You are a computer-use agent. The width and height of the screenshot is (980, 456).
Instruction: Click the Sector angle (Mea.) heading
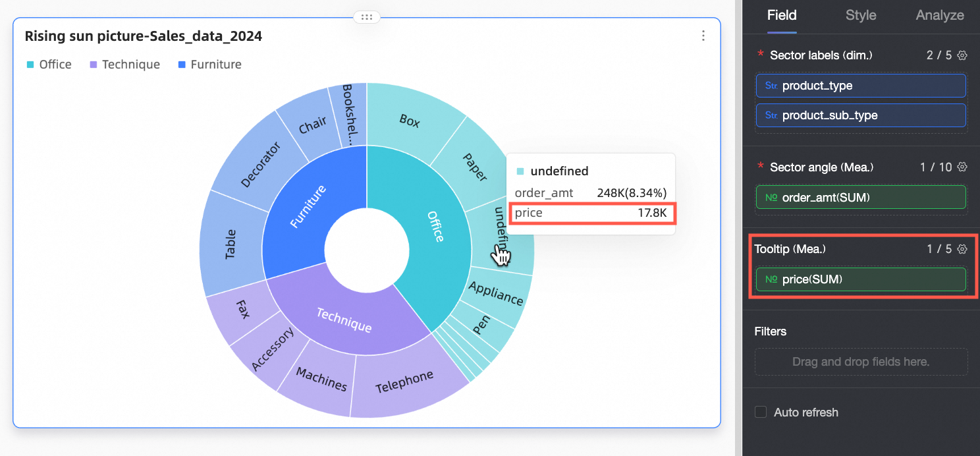coord(822,167)
